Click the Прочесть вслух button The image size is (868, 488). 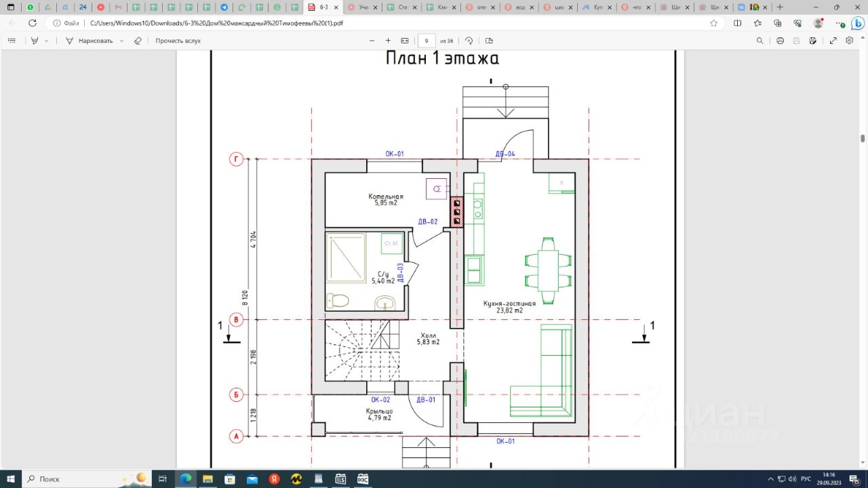coord(178,41)
